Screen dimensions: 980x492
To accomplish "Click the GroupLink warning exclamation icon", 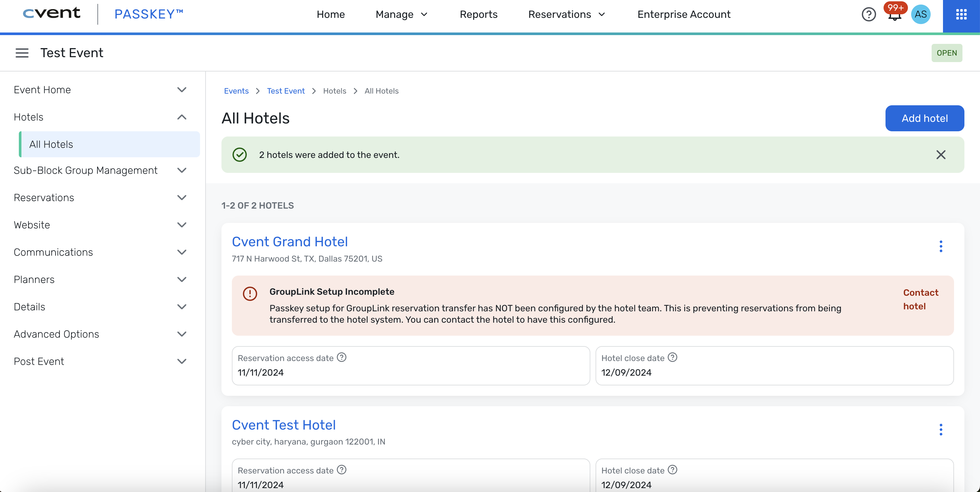I will (250, 293).
